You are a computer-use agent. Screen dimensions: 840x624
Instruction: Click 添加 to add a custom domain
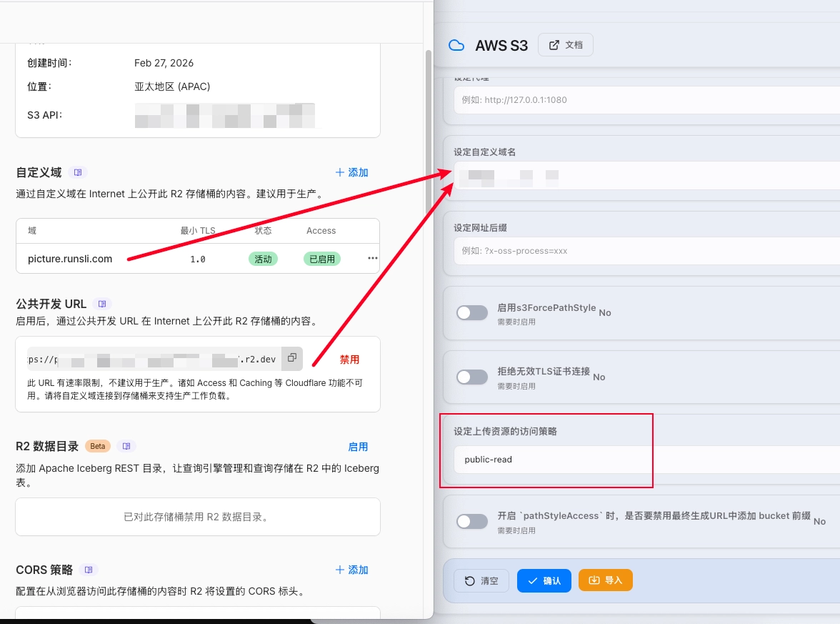pyautogui.click(x=351, y=172)
